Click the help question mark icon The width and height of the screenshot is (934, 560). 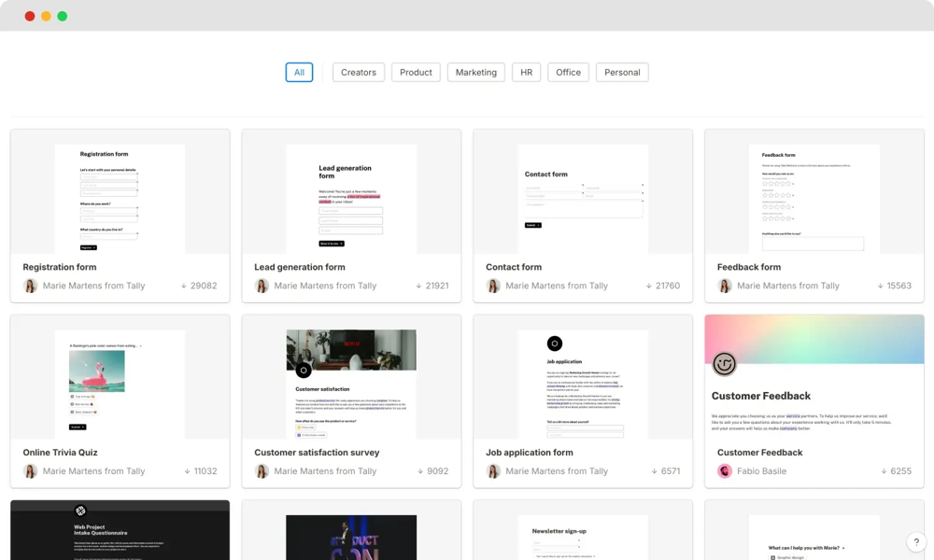point(914,541)
